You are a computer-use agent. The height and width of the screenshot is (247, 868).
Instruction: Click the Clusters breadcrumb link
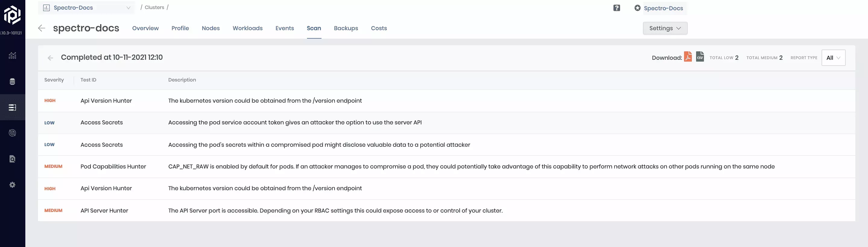coord(154,8)
